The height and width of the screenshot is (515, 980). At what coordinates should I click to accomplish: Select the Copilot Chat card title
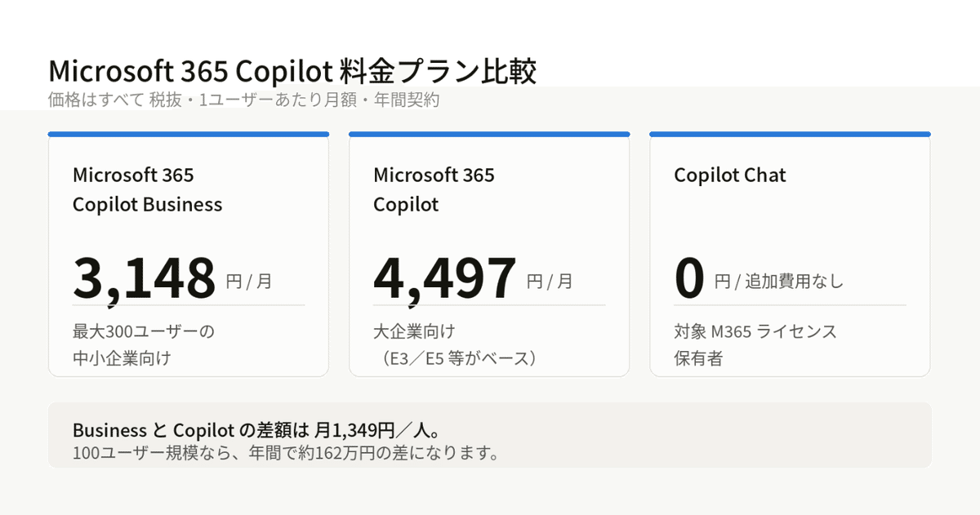coord(730,175)
